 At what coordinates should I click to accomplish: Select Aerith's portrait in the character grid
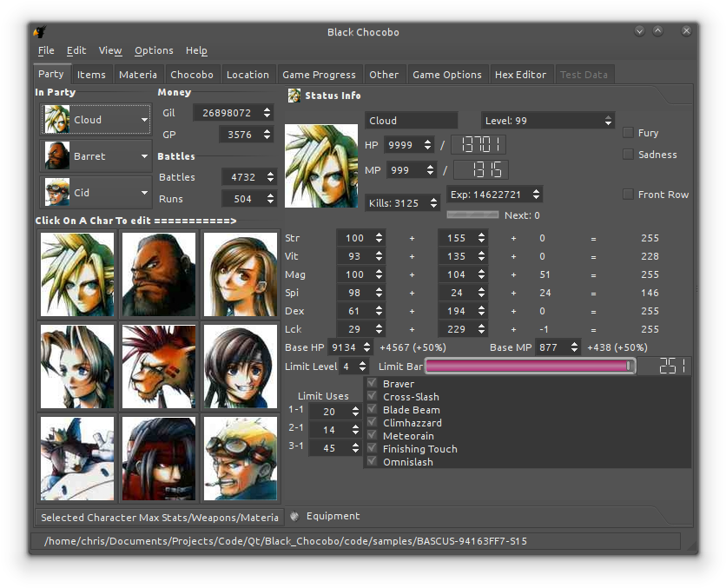tap(77, 367)
